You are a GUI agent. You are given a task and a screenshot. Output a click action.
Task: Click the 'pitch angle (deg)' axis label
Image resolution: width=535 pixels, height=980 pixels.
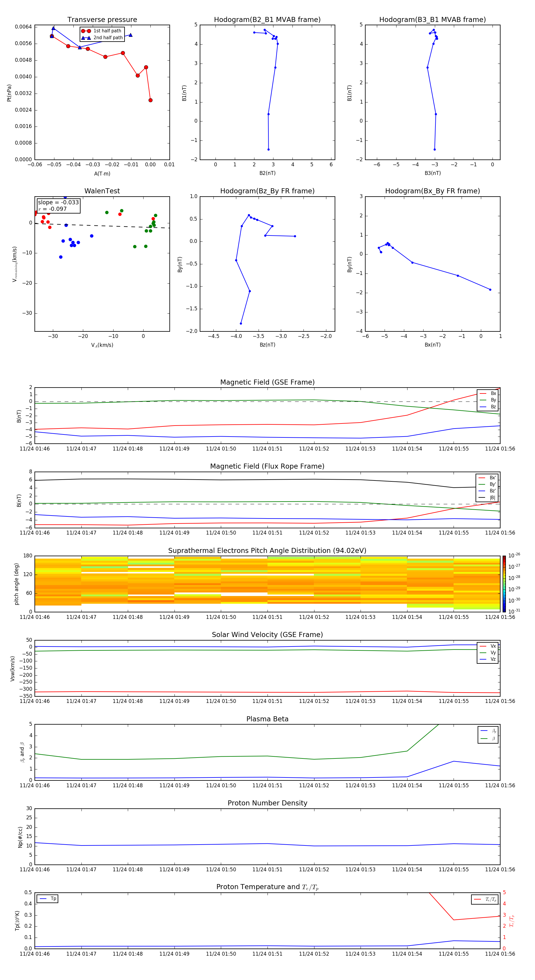[x=16, y=584]
